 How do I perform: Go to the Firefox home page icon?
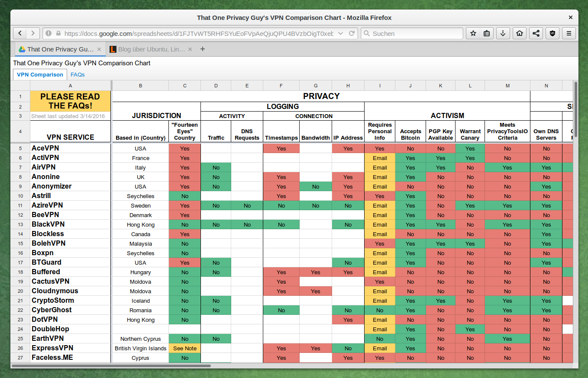519,33
